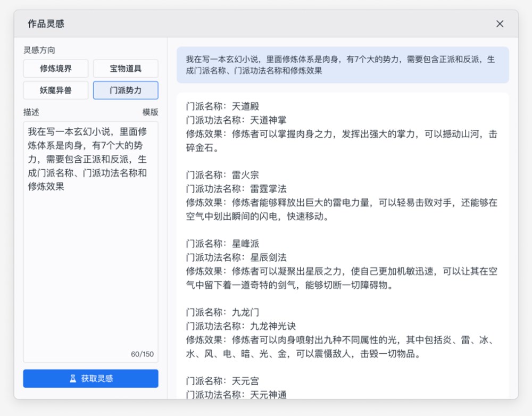This screenshot has height=416, width=532.
Task: Close the 作品灵感 dialog
Action: coord(499,23)
